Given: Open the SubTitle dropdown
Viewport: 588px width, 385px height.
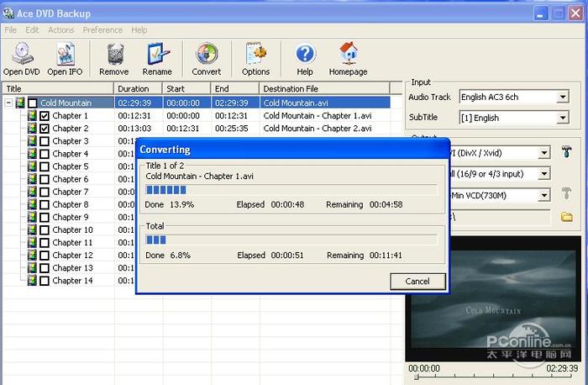Looking at the screenshot, I should [562, 118].
